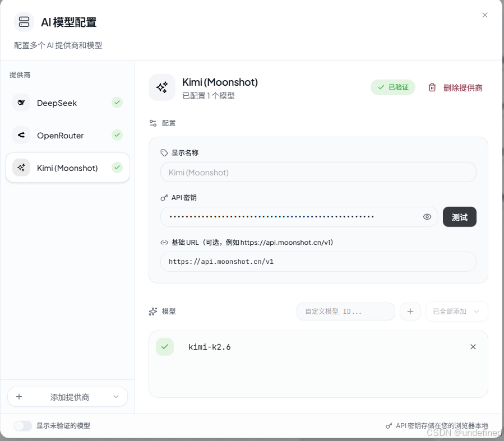Remove kimi-k2.6 model with the X
Screen dimensions: 504x441
pos(473,346)
